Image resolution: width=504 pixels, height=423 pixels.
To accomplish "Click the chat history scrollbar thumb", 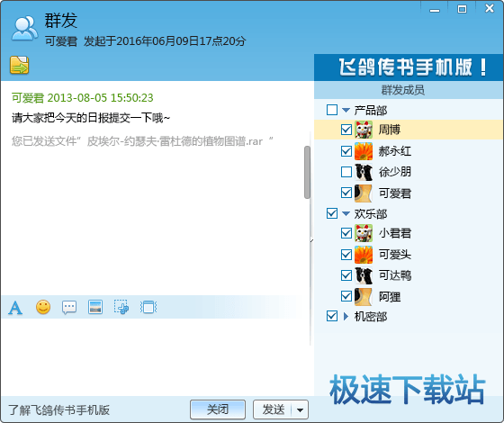I will tap(307, 172).
